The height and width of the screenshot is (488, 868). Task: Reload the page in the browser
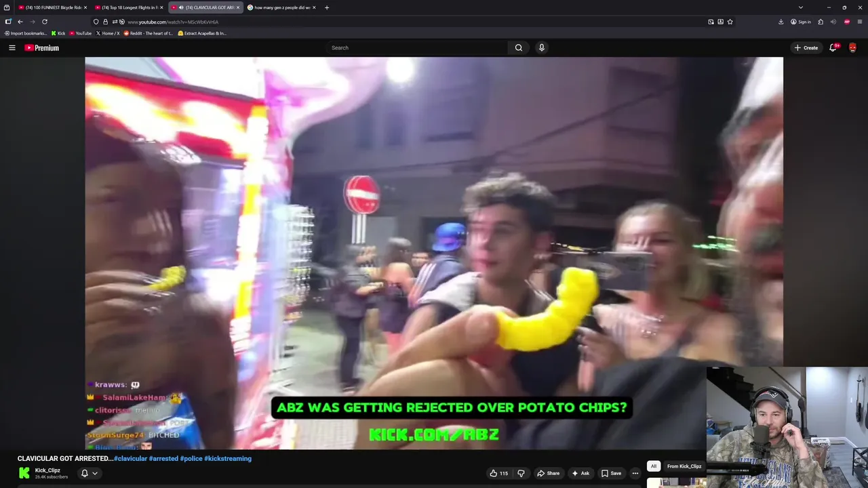pos(45,22)
